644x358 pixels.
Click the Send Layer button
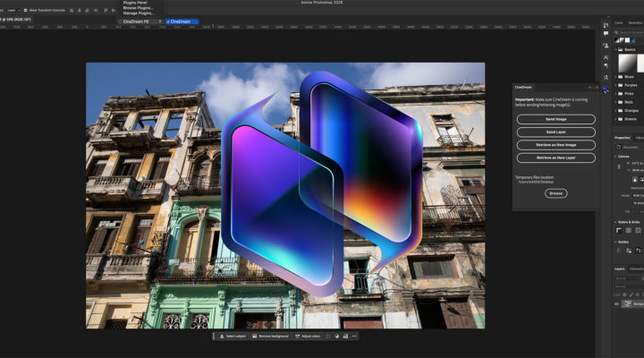pos(555,132)
